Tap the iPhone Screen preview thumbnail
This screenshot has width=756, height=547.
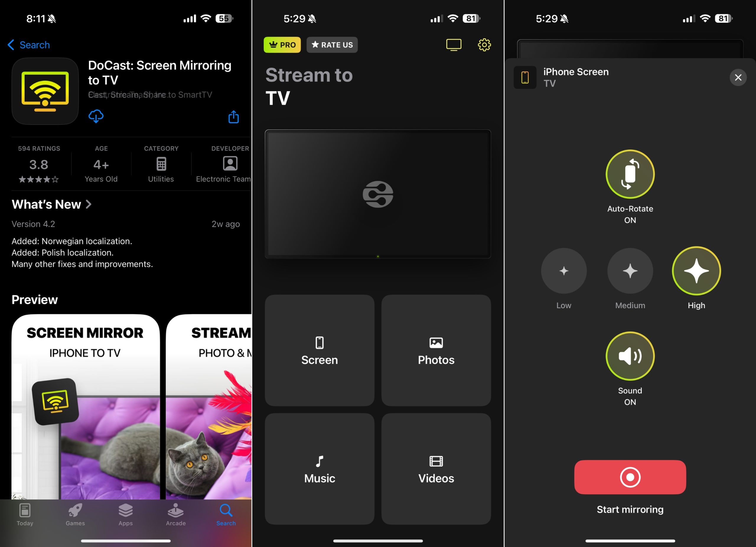525,77
